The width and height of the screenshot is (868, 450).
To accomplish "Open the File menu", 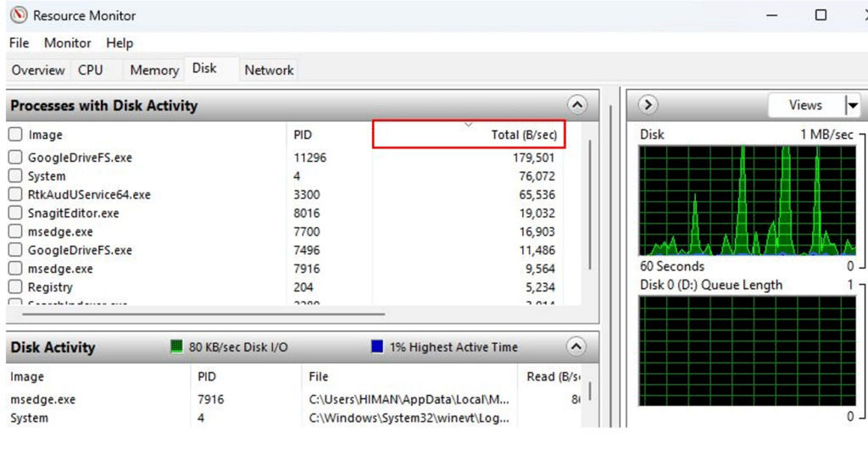I will (19, 43).
